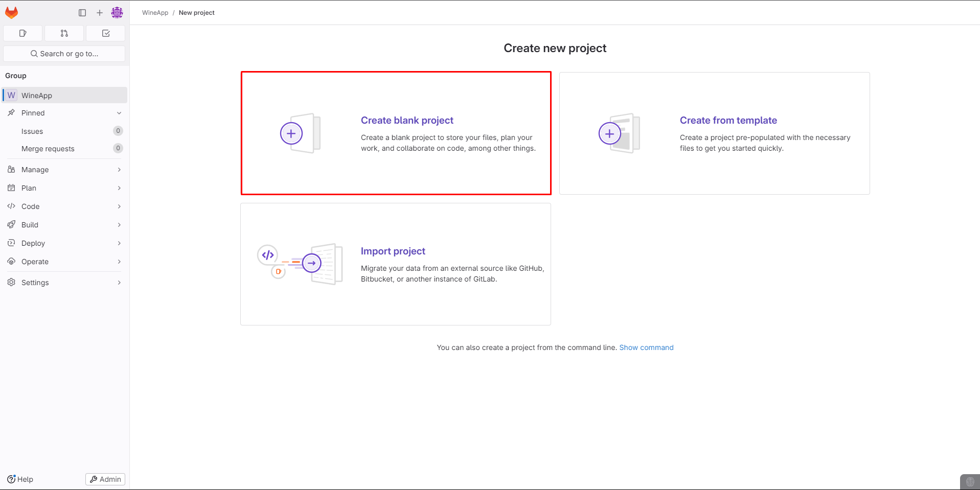Open Issues in sidebar
The image size is (980, 490).
32,131
